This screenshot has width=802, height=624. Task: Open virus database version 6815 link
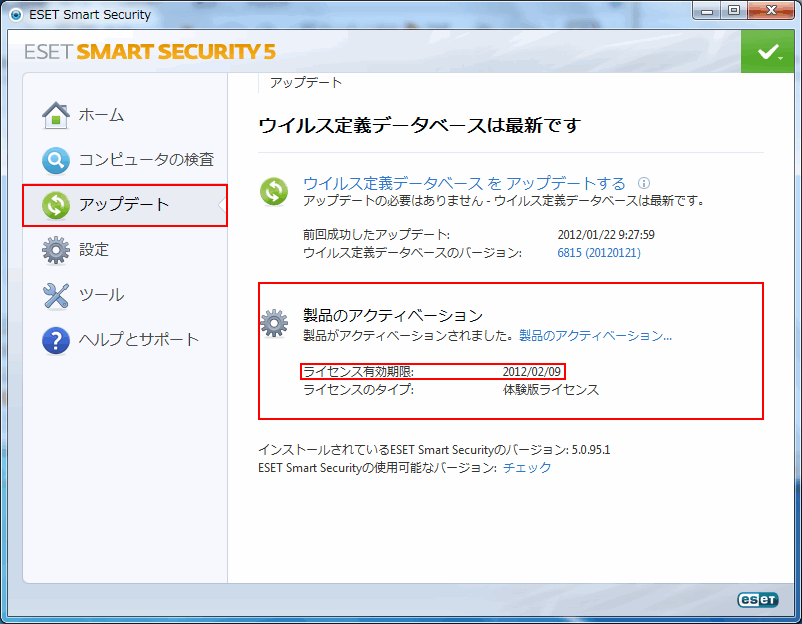point(598,253)
